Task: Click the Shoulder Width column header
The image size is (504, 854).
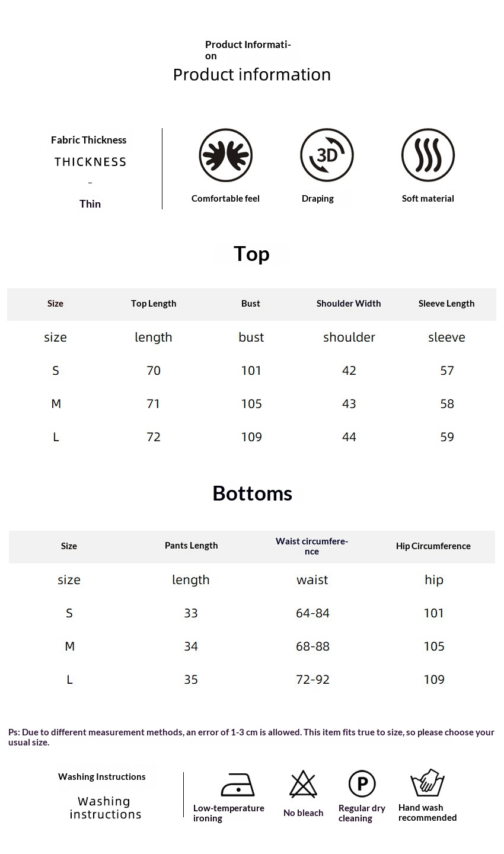Action: [x=349, y=304]
